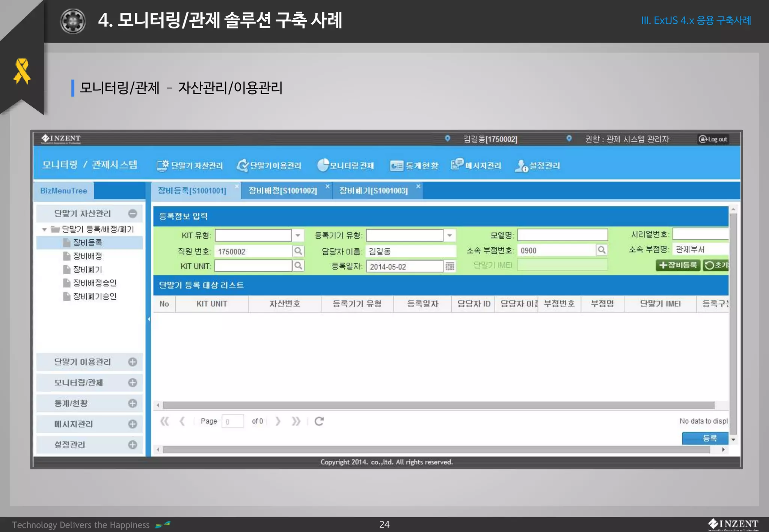Viewport: 769px width, 532px height.
Task: Select 장비배정 tree item
Action: (x=87, y=256)
